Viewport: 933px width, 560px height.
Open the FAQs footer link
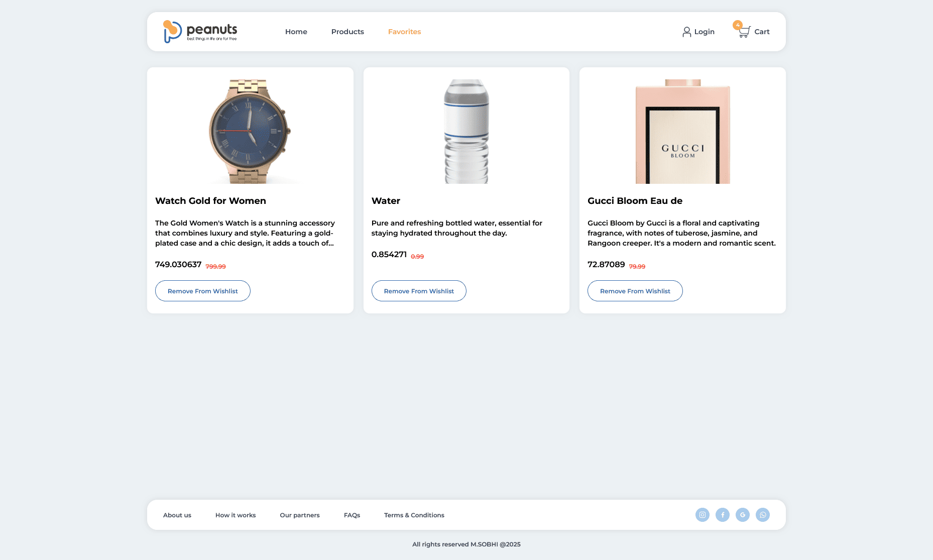(352, 515)
